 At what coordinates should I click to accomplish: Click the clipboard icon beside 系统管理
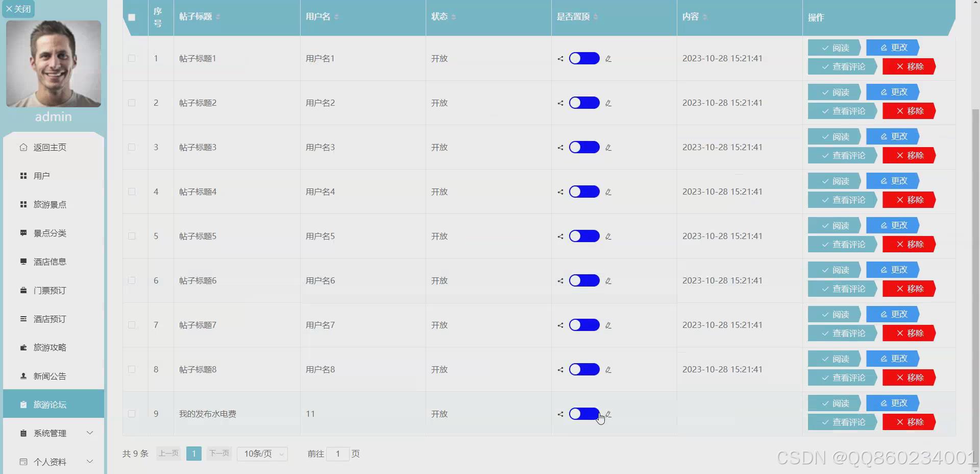[23, 433]
